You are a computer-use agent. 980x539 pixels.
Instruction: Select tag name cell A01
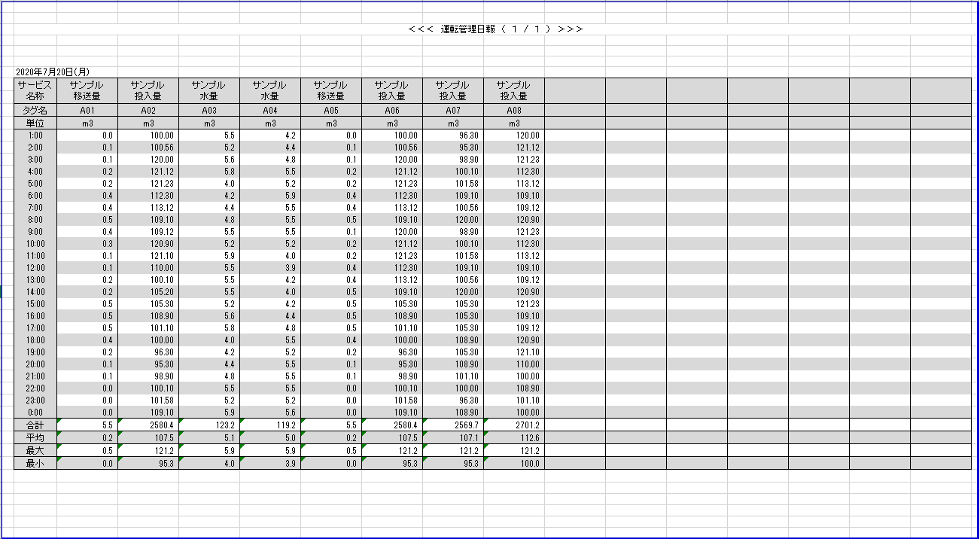point(87,111)
